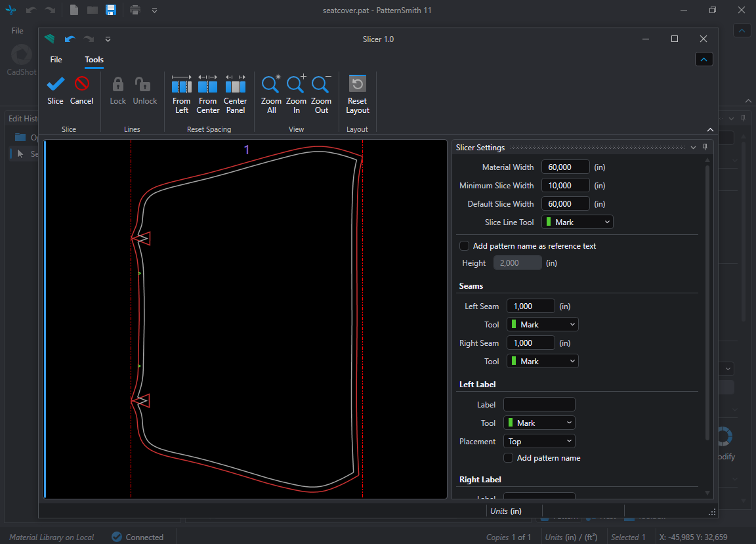The height and width of the screenshot is (544, 756).
Task: Click the PatternSmith undo arrow
Action: 31,10
